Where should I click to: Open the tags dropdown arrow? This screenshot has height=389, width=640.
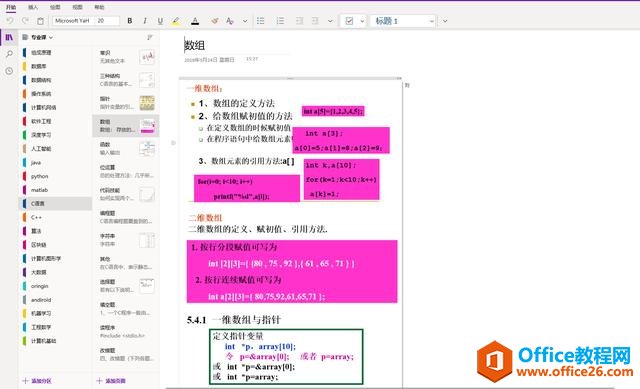[x=362, y=21]
